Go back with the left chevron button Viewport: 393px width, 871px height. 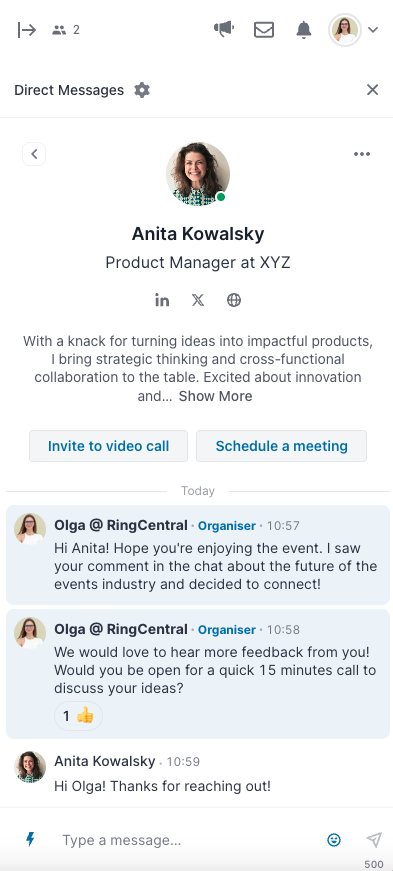(34, 154)
